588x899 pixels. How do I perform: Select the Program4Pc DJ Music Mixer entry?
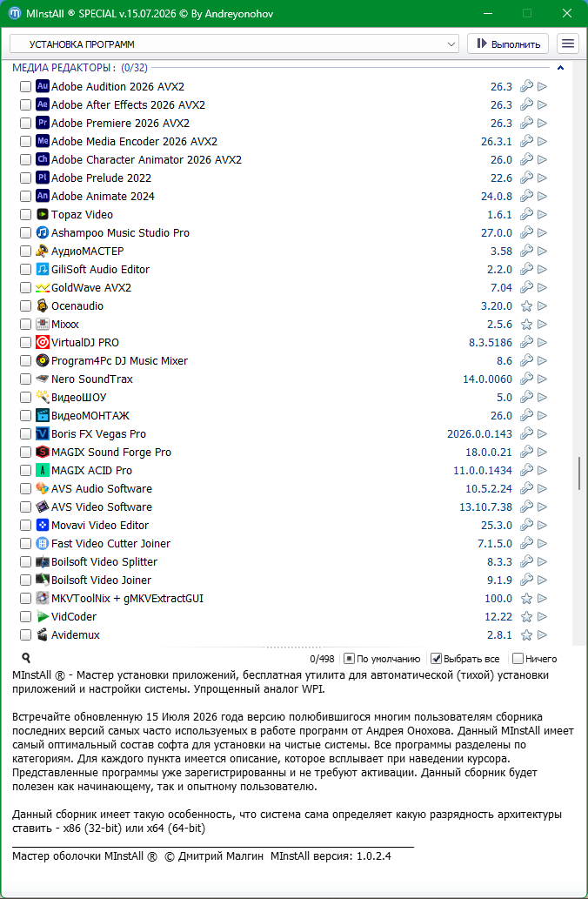click(119, 360)
